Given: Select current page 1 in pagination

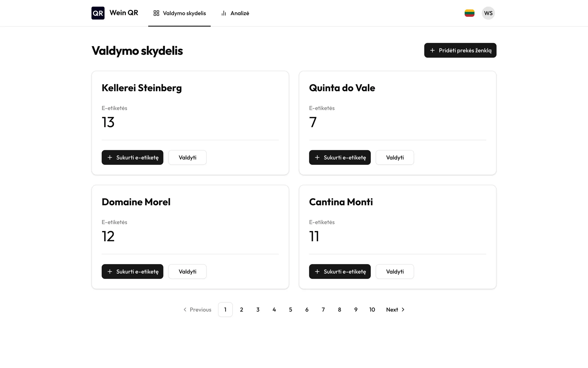Looking at the screenshot, I should coord(225,309).
